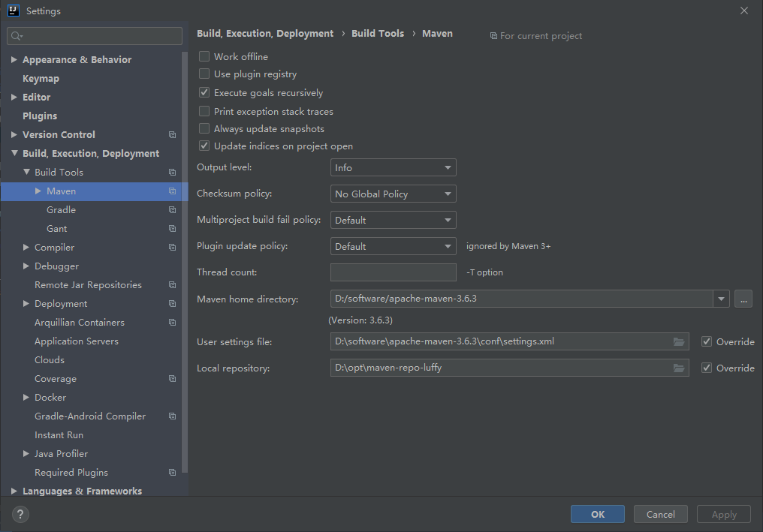The height and width of the screenshot is (532, 763).
Task: Toggle Override for User settings file
Action: point(707,342)
